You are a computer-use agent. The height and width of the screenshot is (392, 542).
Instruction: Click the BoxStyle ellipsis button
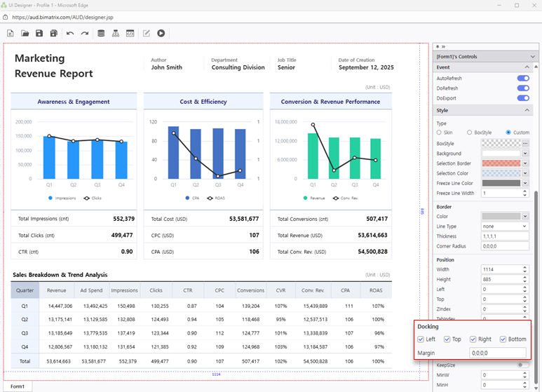click(525, 144)
